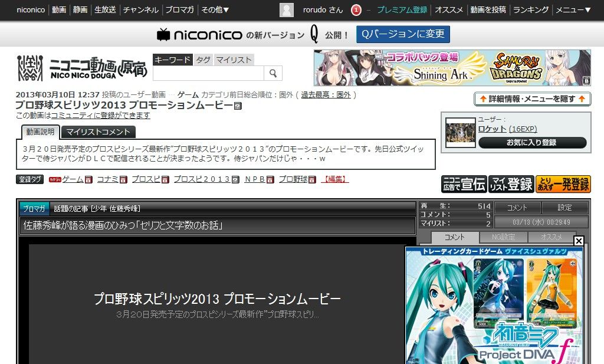This screenshot has height=364, width=604.
Task: Click とりあえず一発登録 button
Action: [563, 184]
